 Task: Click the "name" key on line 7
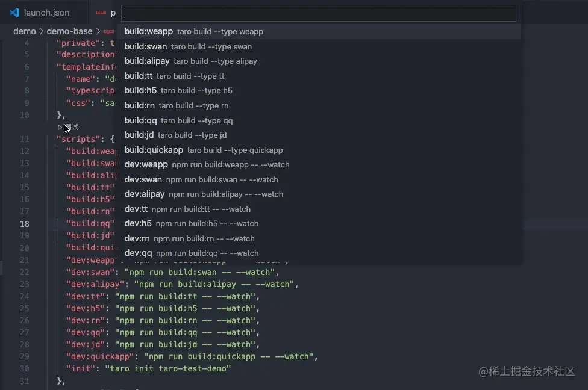pyautogui.click(x=80, y=79)
